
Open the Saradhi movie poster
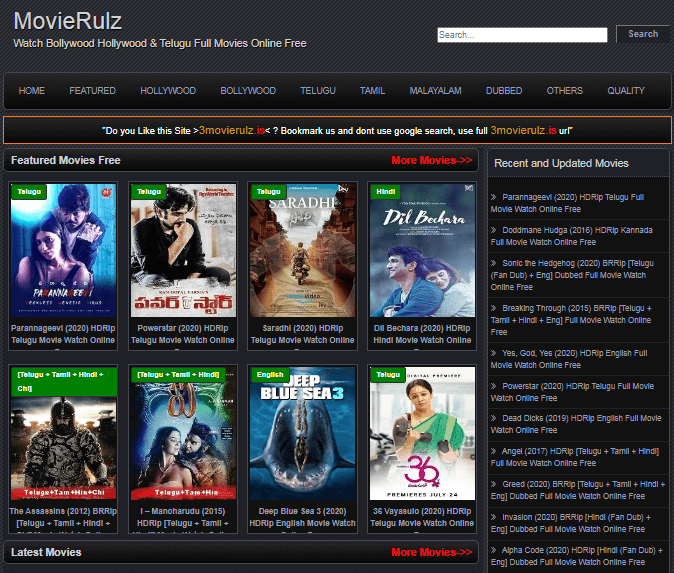(x=302, y=250)
